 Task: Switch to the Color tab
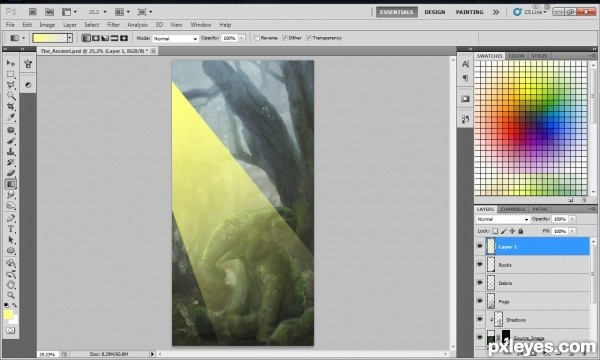click(x=516, y=56)
